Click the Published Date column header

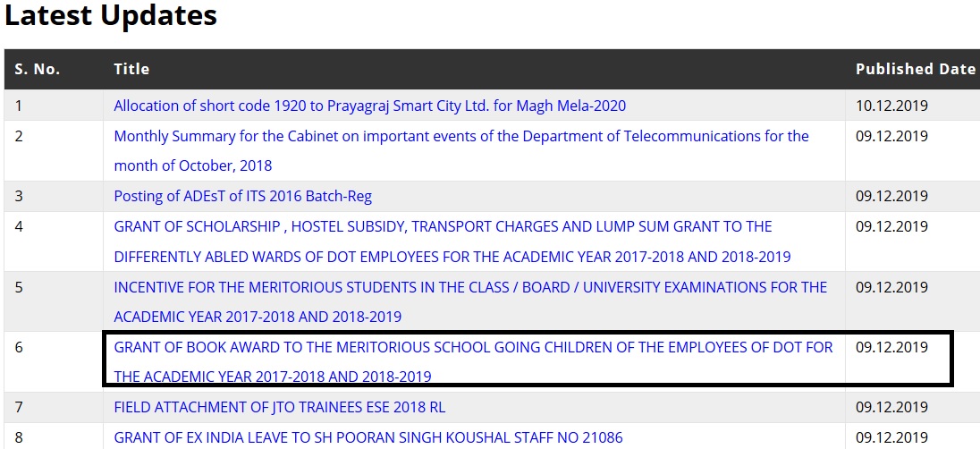tap(915, 69)
